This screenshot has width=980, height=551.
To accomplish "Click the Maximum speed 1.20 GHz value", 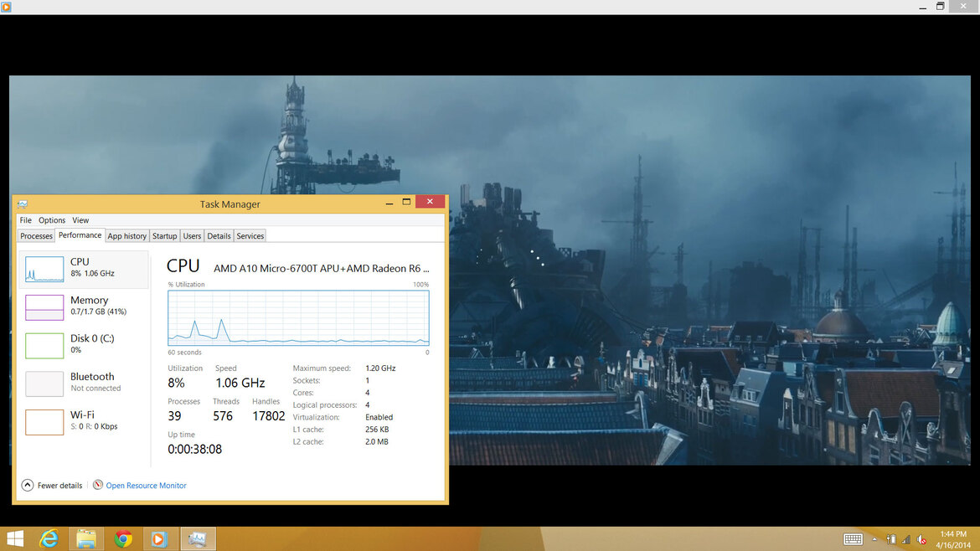I will [x=380, y=368].
